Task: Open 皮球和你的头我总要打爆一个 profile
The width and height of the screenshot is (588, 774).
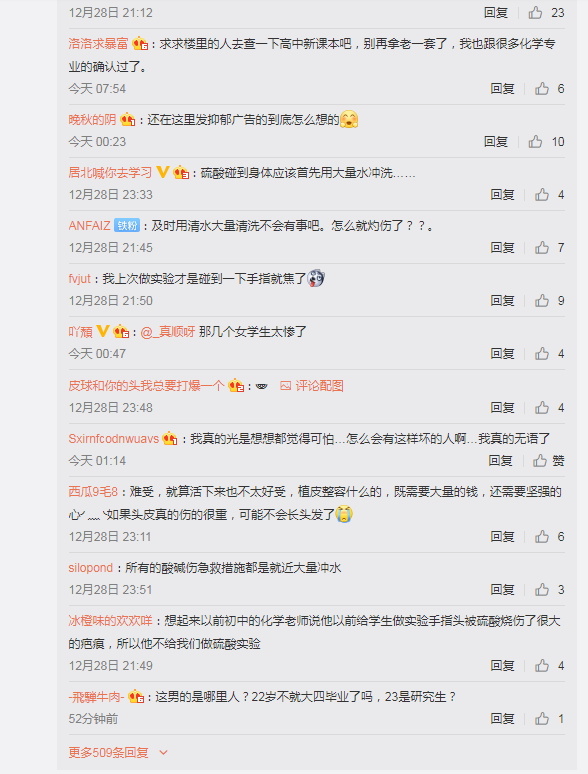Action: tap(146, 386)
